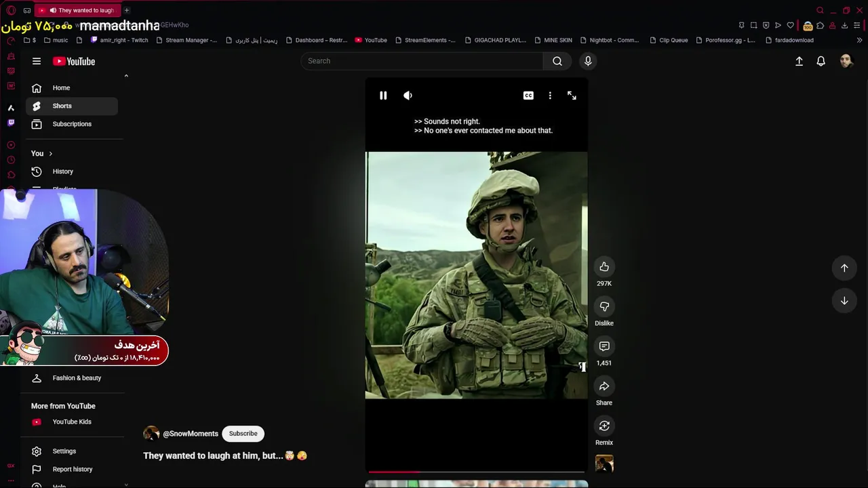Like the Short with 297K likes
Image resolution: width=868 pixels, height=488 pixels.
[604, 267]
